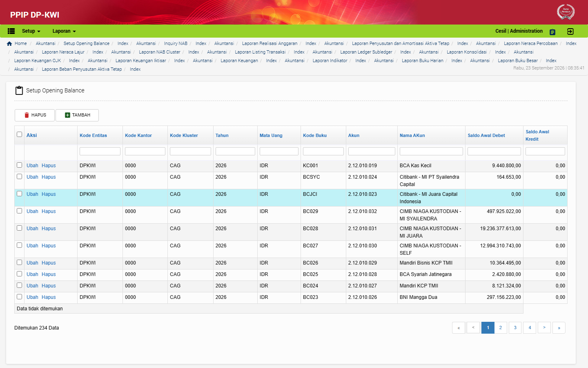Click the Cesil | Administration user label

point(519,31)
